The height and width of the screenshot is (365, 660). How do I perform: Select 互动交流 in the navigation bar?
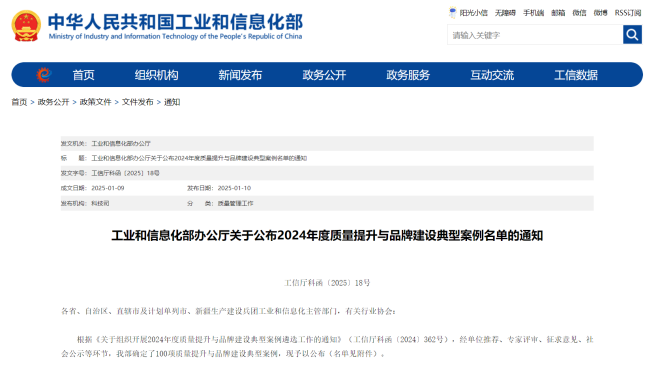[492, 75]
